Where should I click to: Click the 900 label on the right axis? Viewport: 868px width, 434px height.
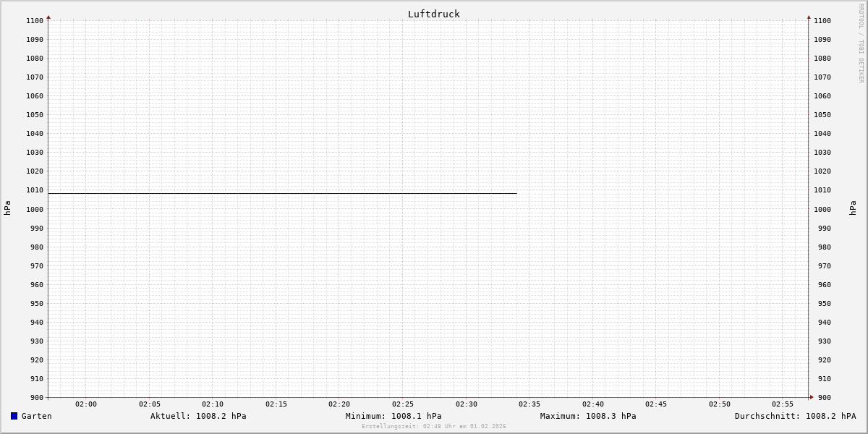(822, 397)
